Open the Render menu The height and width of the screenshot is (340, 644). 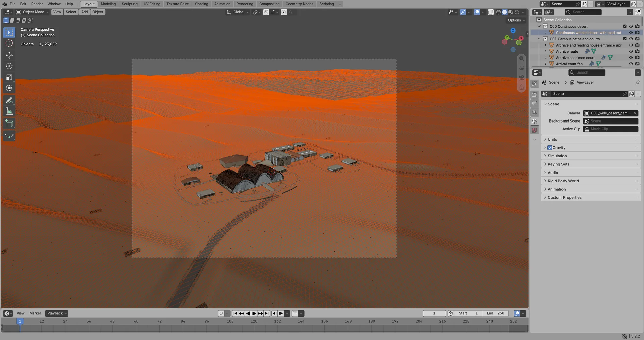(x=37, y=4)
